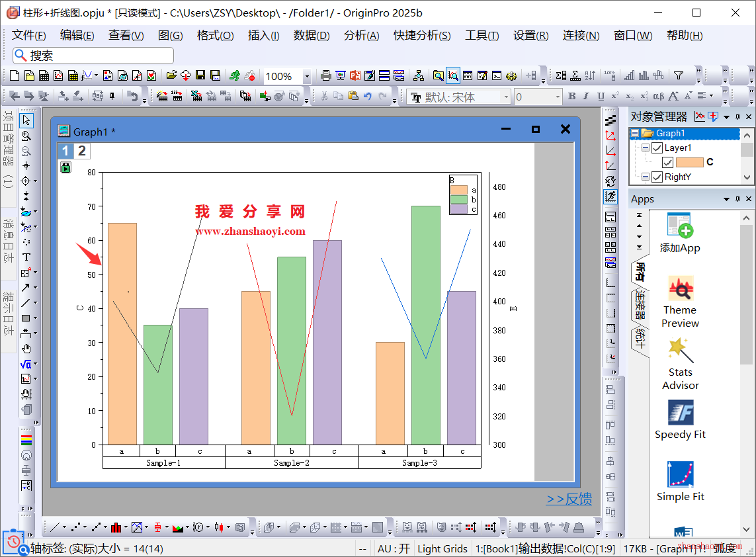This screenshot has width=756, height=557.
Task: Open the 100% zoom level dropdown
Action: [x=307, y=77]
